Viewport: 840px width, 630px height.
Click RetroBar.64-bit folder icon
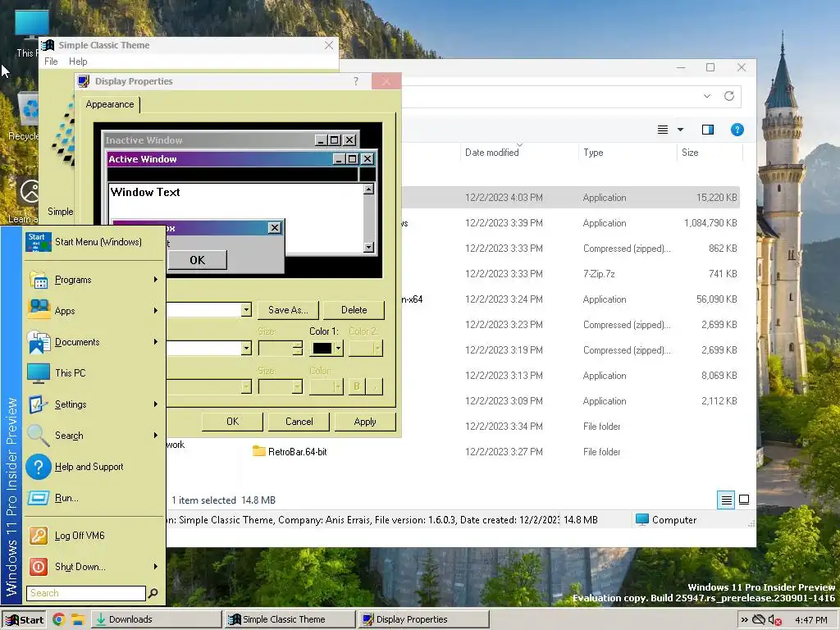click(258, 451)
